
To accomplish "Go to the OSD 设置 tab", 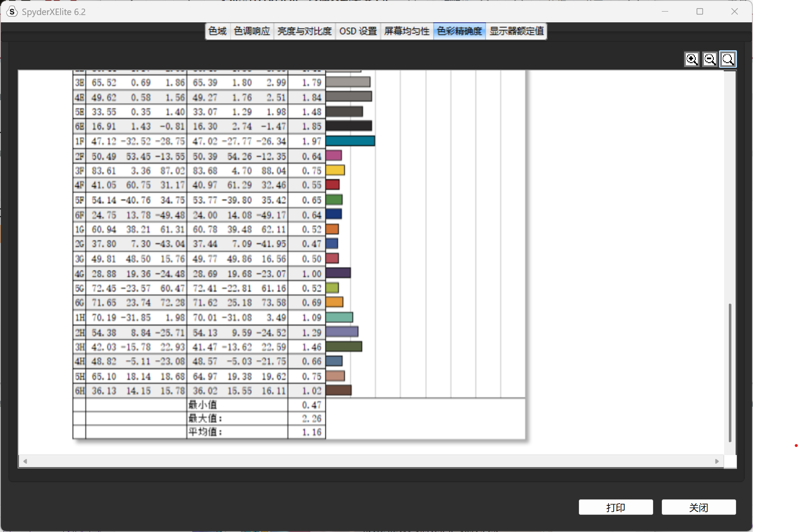I will pyautogui.click(x=358, y=31).
